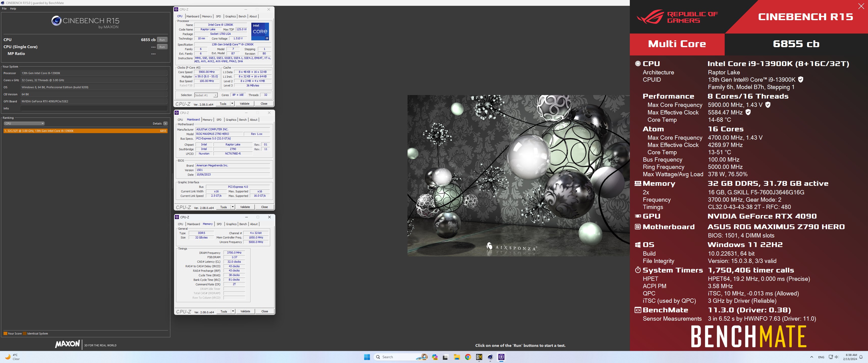868x363 pixels.
Task: Run the CPU (Single Core) test
Action: click(162, 47)
